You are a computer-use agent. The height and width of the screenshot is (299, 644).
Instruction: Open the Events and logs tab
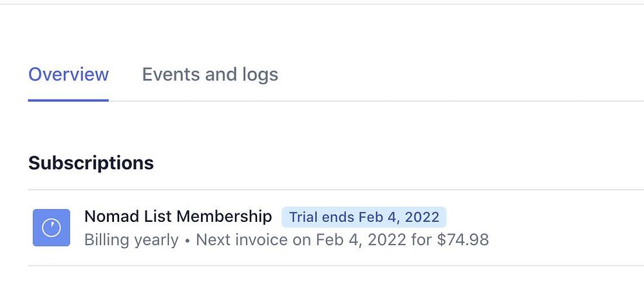pyautogui.click(x=210, y=75)
